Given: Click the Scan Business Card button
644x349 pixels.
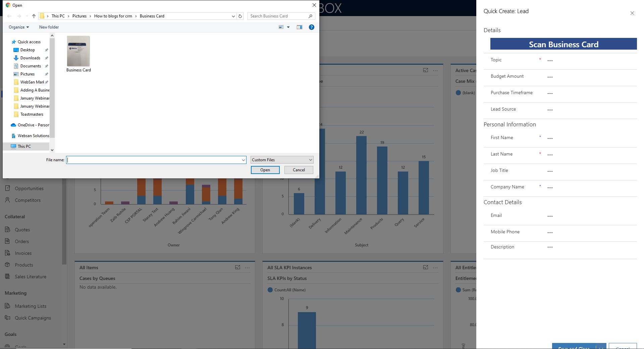Looking at the screenshot, I should 563,44.
